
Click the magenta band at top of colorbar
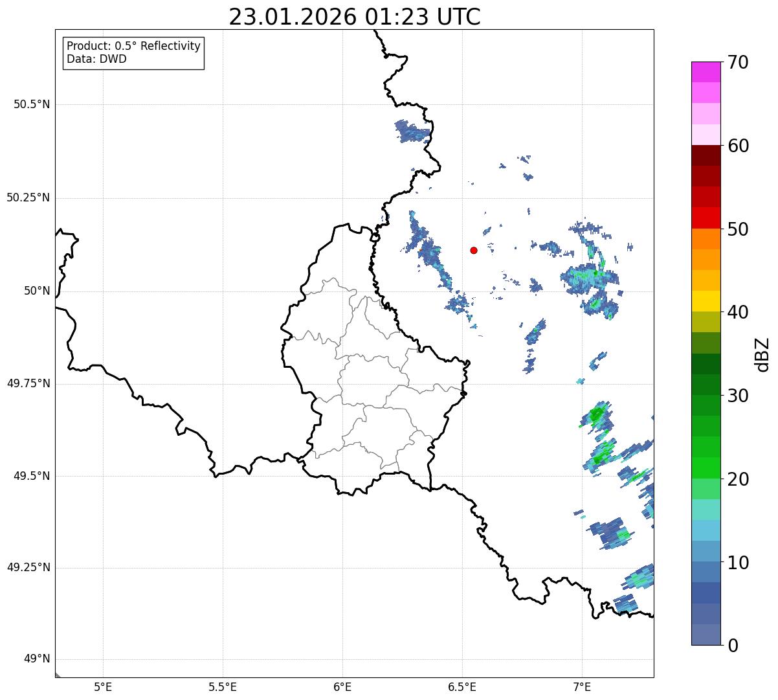click(x=706, y=72)
